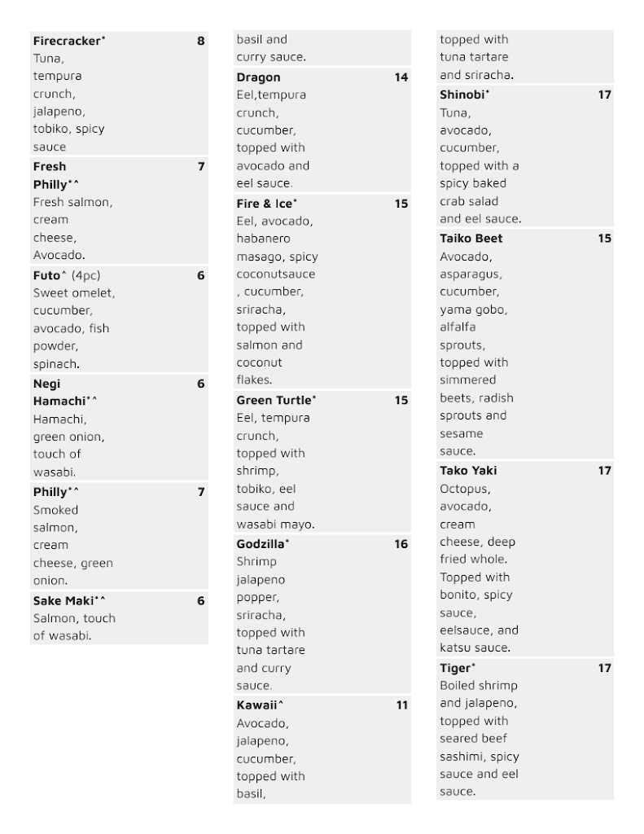
Task: Select the Green Turtle roll name
Action: coord(275,400)
